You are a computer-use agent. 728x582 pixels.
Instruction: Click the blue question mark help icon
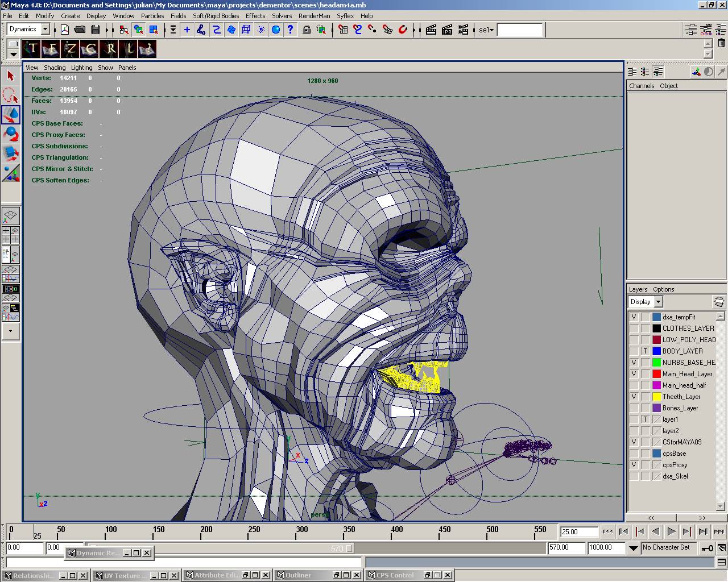(x=291, y=30)
